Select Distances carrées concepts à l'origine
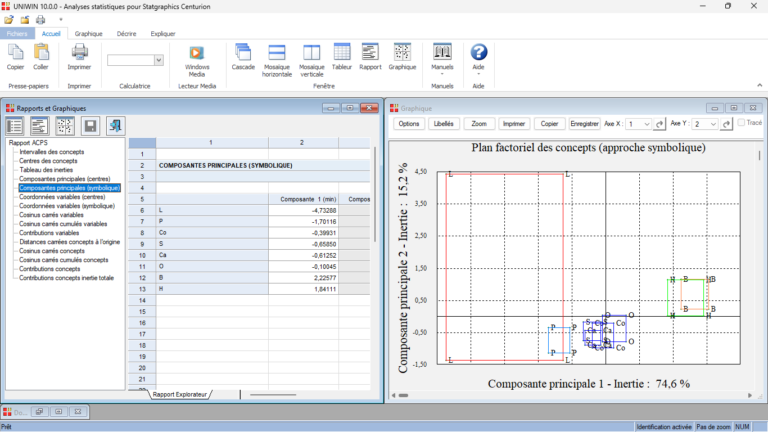The width and height of the screenshot is (768, 432). 69,242
